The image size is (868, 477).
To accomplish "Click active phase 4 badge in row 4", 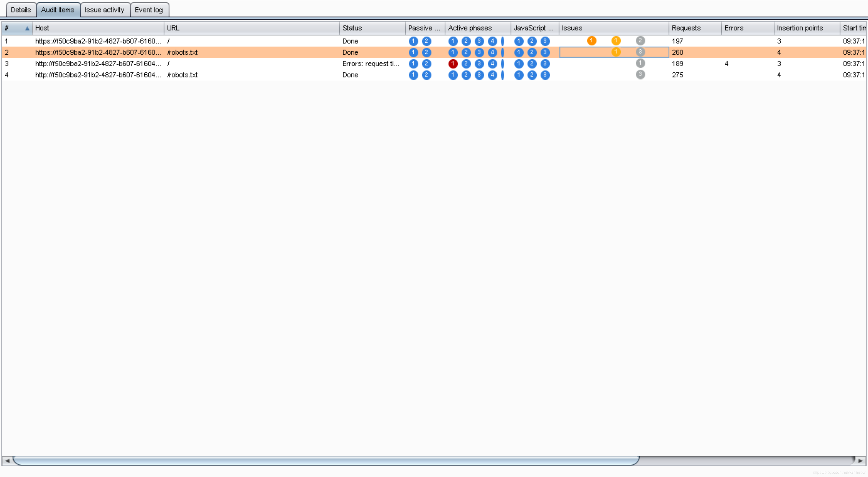I will click(x=492, y=75).
